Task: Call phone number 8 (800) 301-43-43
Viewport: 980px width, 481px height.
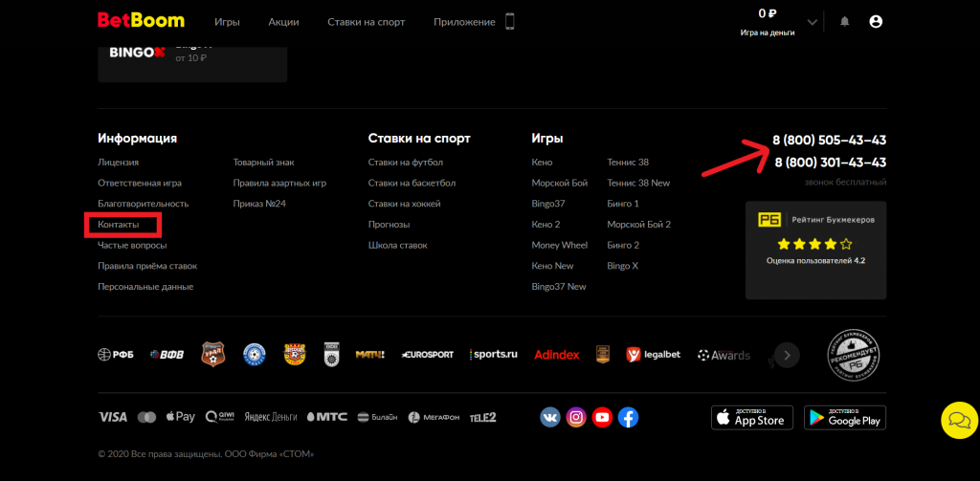Action: tap(831, 163)
